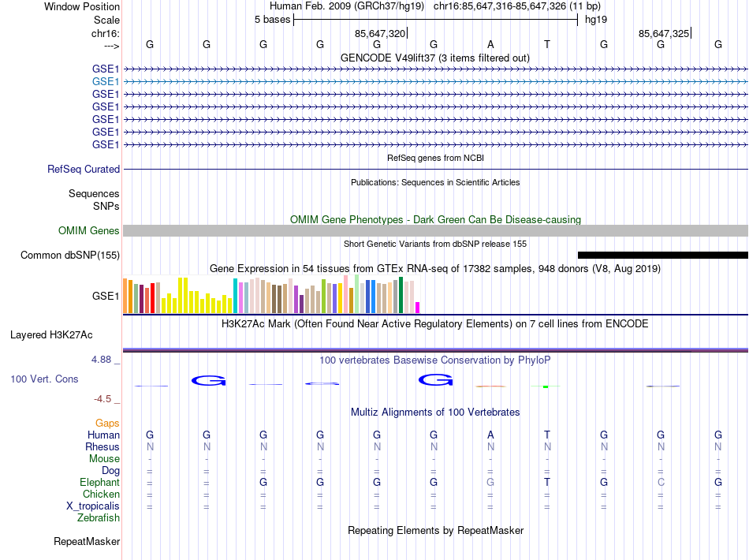Click the Gaps row label
Viewport: 749px width, 560px height.
[107, 424]
